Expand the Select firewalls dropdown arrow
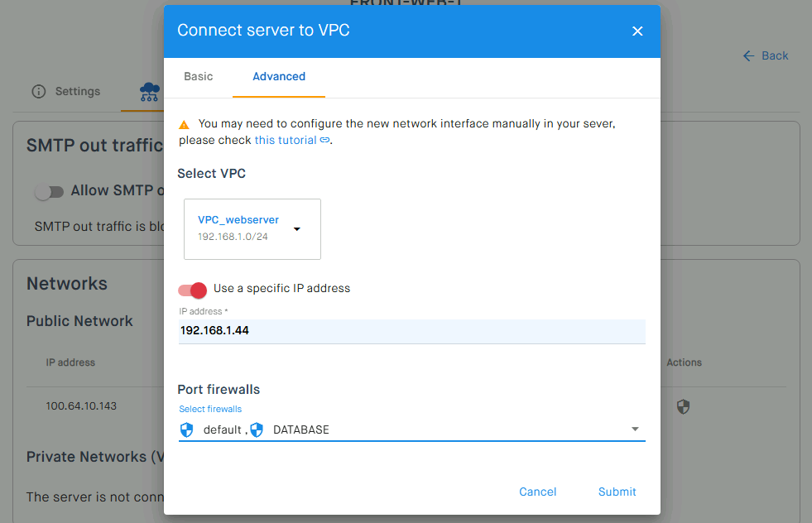The width and height of the screenshot is (812, 523). pyautogui.click(x=635, y=429)
